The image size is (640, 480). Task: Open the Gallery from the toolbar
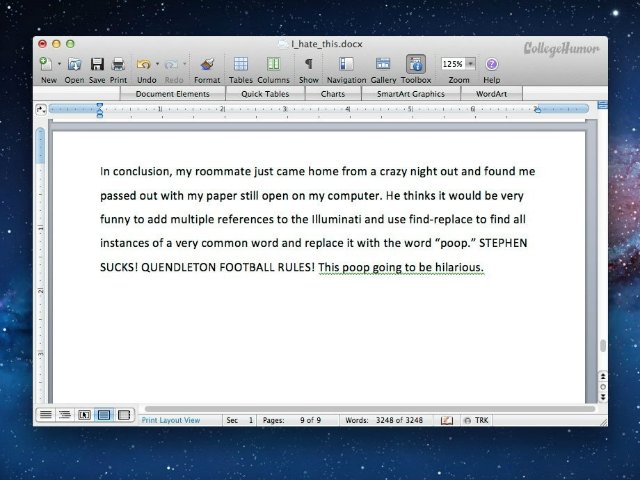(x=383, y=64)
